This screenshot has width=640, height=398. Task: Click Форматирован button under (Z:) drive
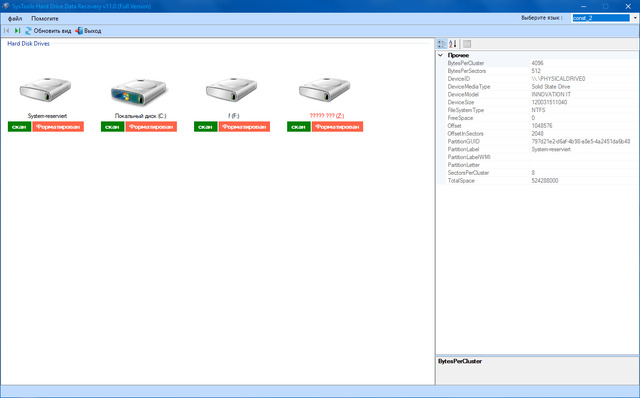tap(337, 127)
